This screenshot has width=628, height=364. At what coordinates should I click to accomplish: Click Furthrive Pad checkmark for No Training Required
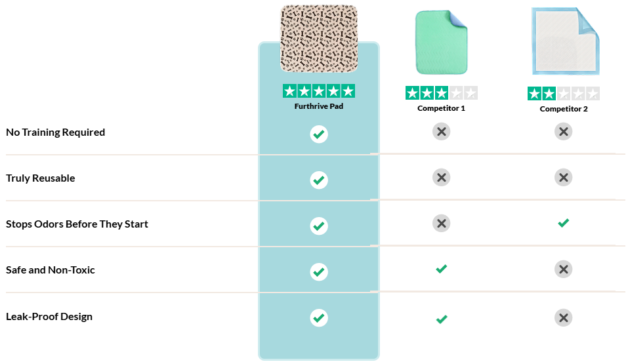319,134
